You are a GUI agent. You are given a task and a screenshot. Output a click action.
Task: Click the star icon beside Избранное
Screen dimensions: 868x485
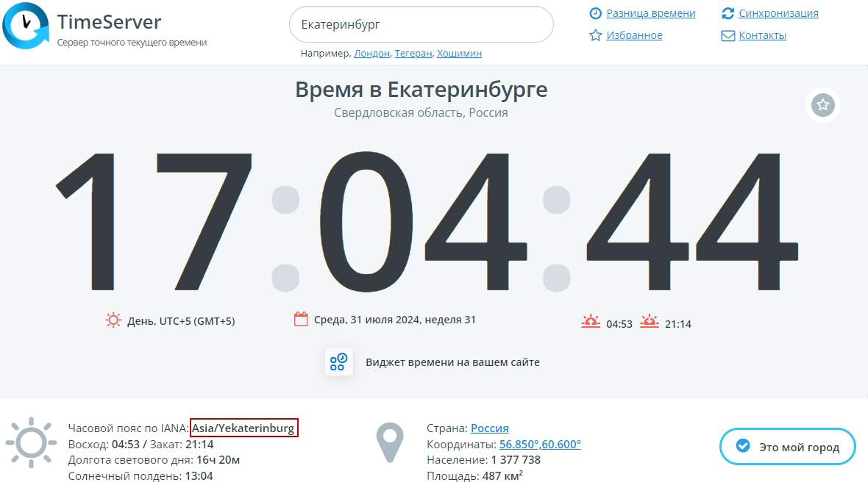596,35
